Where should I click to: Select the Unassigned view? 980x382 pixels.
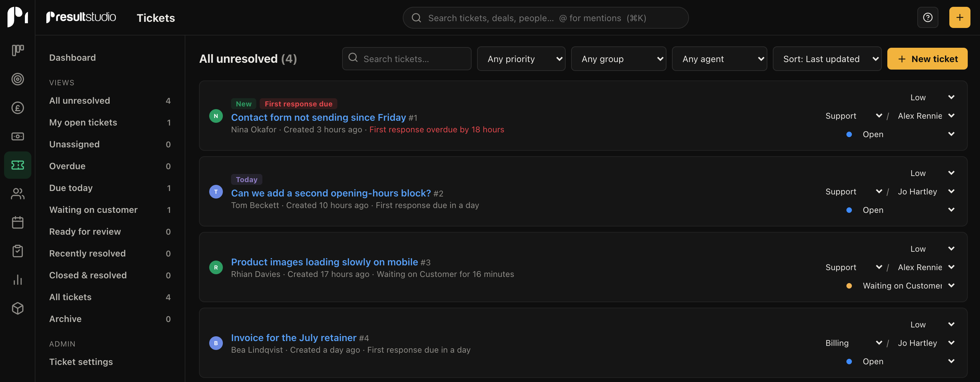click(110, 144)
